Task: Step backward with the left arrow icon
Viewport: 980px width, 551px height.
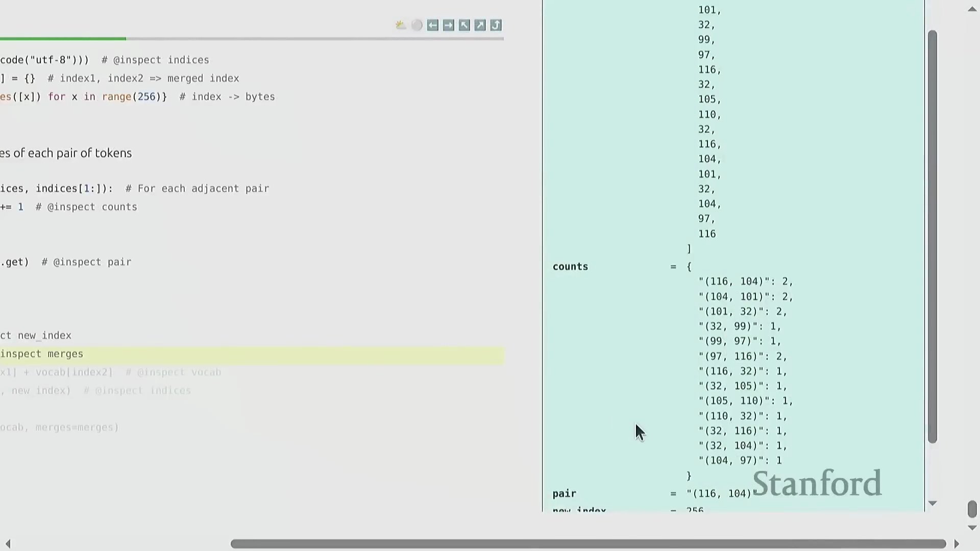Action: (x=432, y=25)
